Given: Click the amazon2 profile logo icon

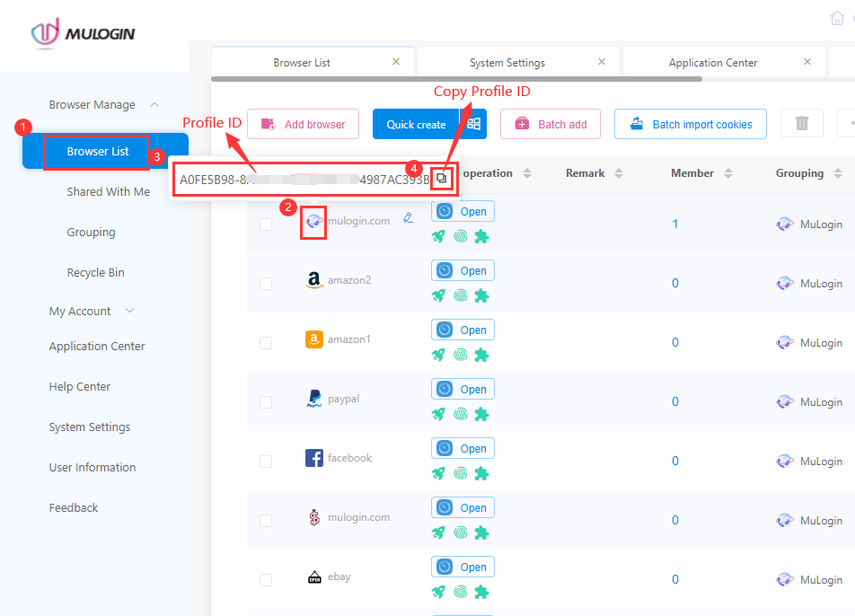Looking at the screenshot, I should (314, 279).
